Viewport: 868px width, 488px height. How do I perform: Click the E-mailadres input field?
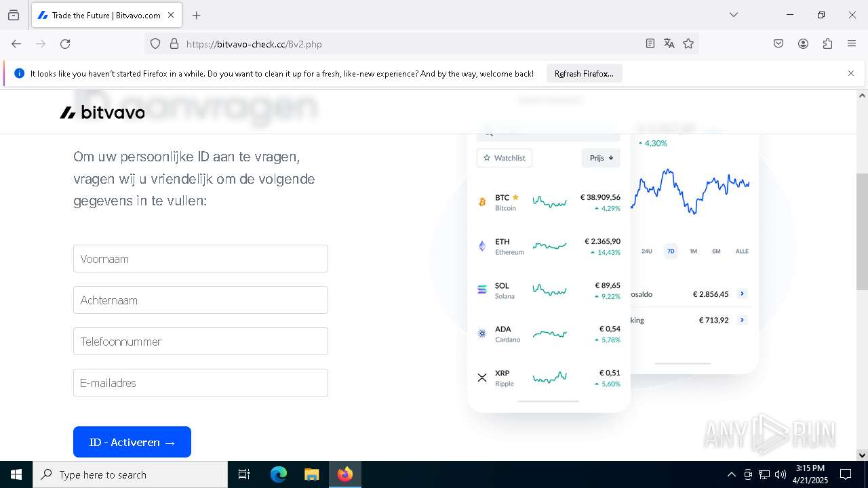tap(201, 383)
